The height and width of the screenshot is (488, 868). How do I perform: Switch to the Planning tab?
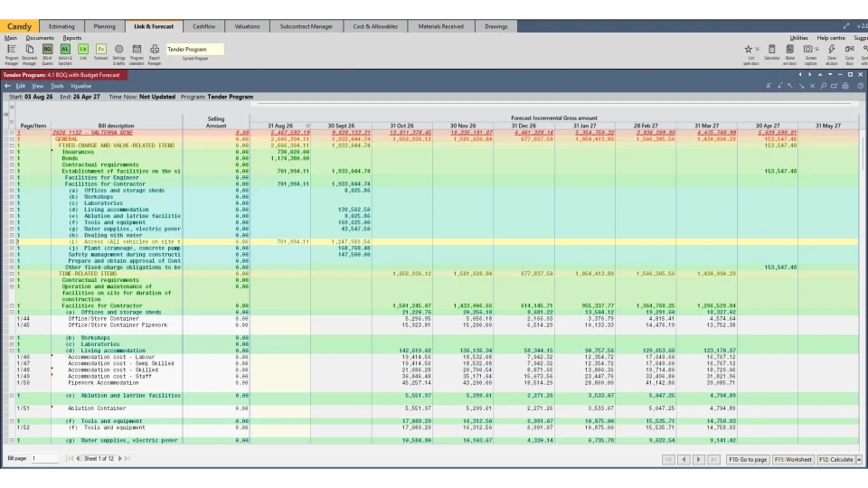tap(105, 26)
